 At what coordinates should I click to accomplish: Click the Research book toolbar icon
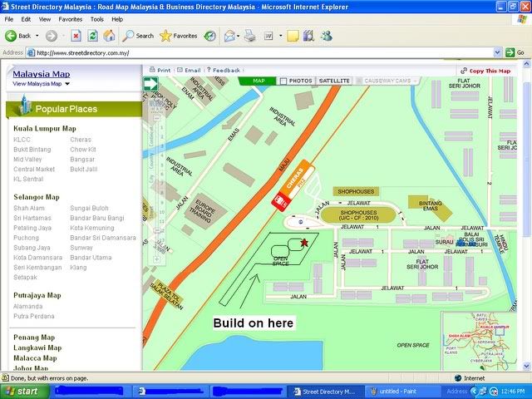pos(308,36)
